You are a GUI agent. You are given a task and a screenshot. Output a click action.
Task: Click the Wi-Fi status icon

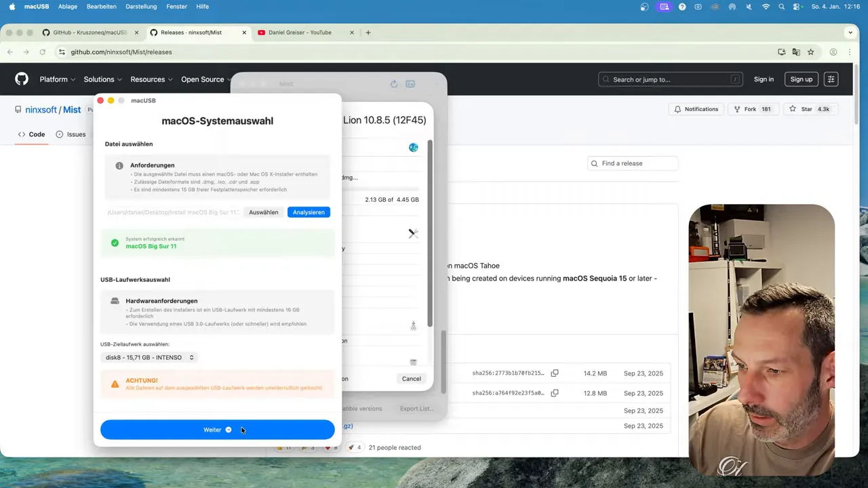[766, 7]
